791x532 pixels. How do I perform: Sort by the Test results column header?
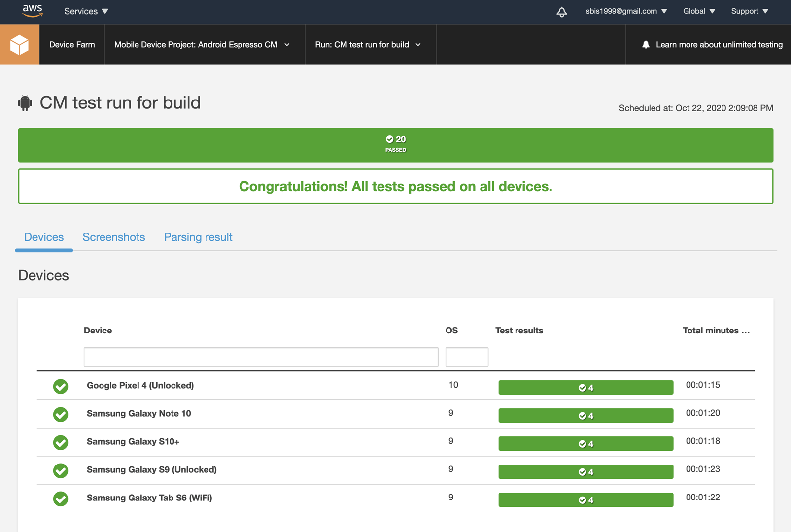(519, 331)
